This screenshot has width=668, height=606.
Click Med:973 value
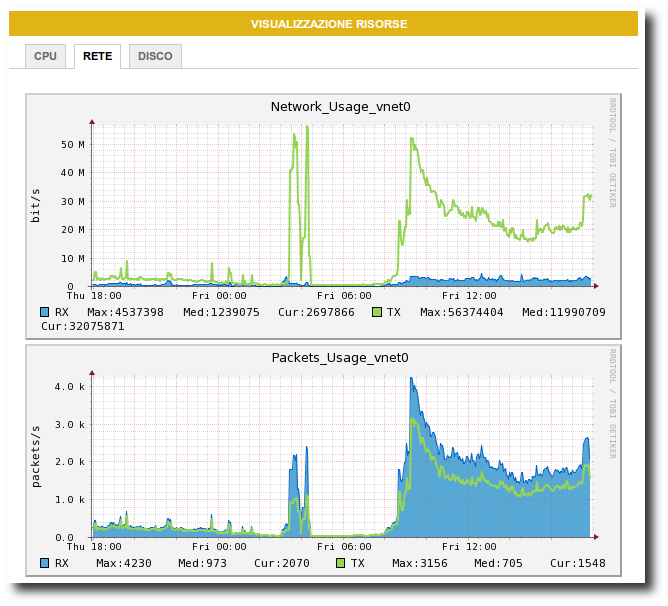click(x=202, y=563)
